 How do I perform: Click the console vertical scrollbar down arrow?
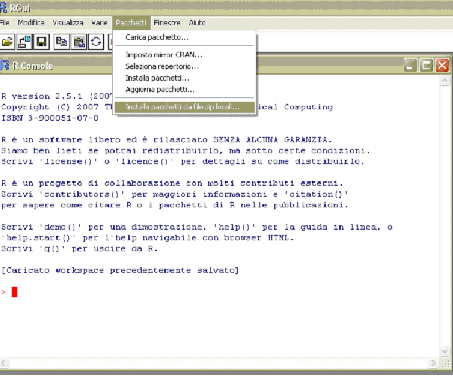444,351
